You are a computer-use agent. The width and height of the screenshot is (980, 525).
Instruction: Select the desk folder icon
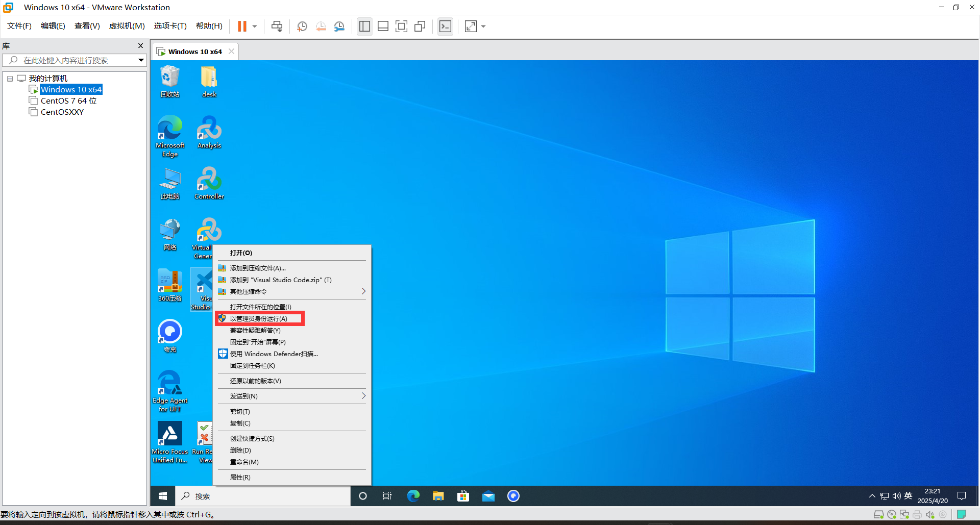[209, 82]
